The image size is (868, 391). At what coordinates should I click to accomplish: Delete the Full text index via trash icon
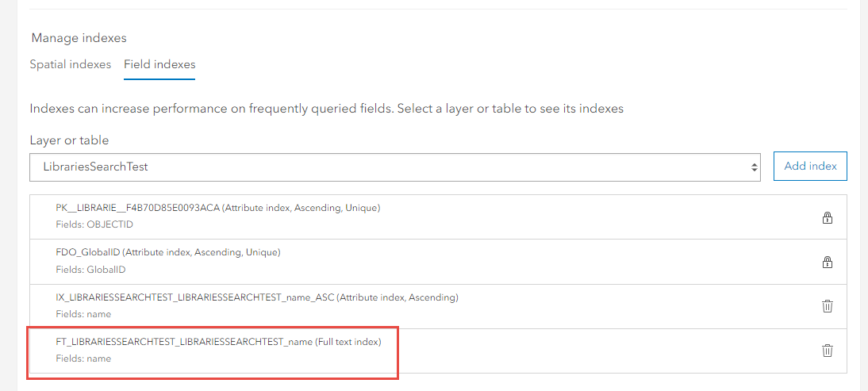tap(827, 350)
